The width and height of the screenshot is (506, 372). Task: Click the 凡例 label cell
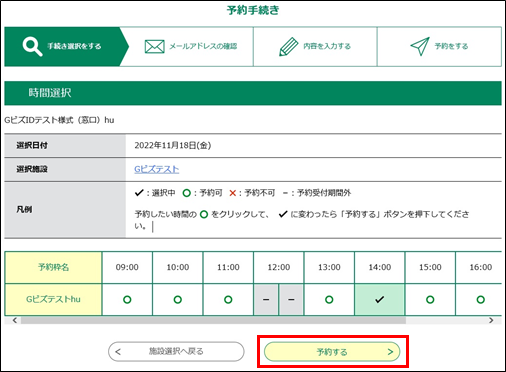[65, 210]
